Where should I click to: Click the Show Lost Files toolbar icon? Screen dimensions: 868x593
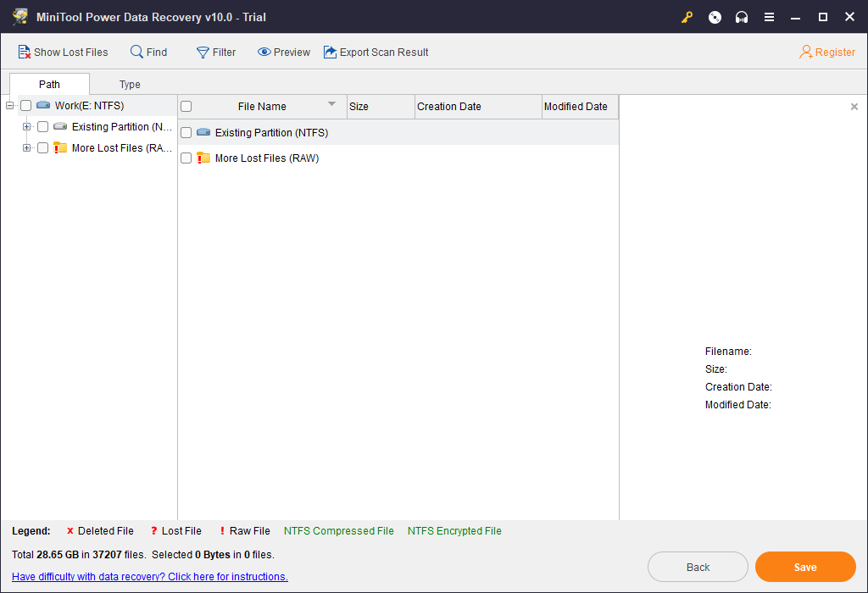coord(24,52)
